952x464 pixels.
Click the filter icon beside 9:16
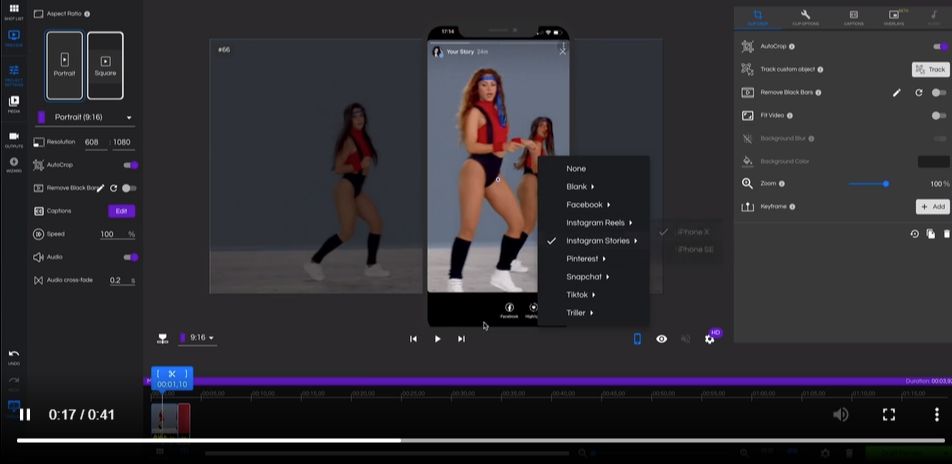click(x=163, y=338)
